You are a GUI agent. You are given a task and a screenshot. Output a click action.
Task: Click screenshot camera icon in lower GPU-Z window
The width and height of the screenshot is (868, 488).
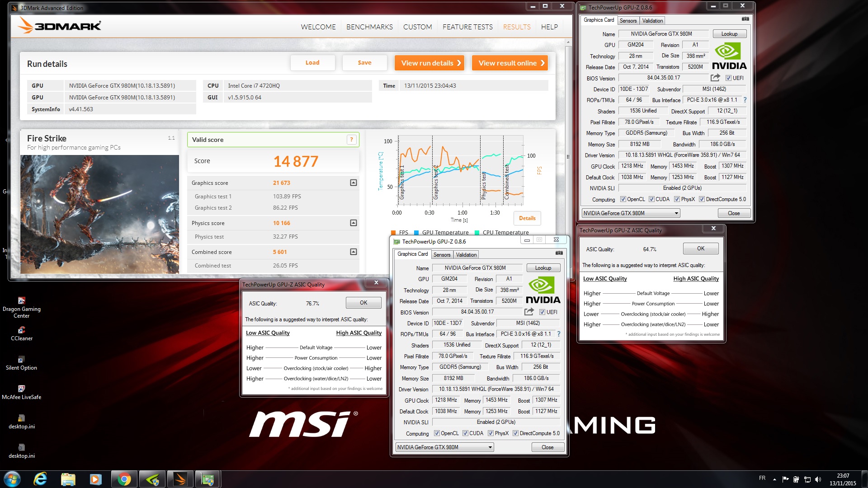(559, 253)
